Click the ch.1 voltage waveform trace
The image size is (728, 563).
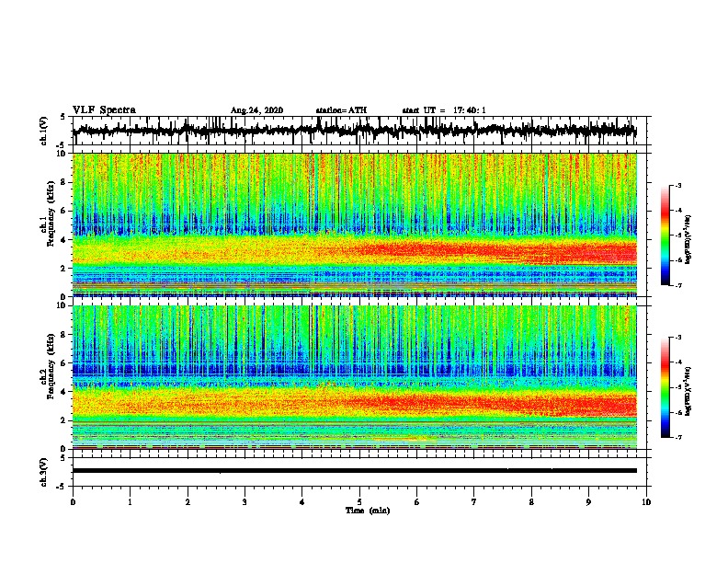tap(354, 131)
